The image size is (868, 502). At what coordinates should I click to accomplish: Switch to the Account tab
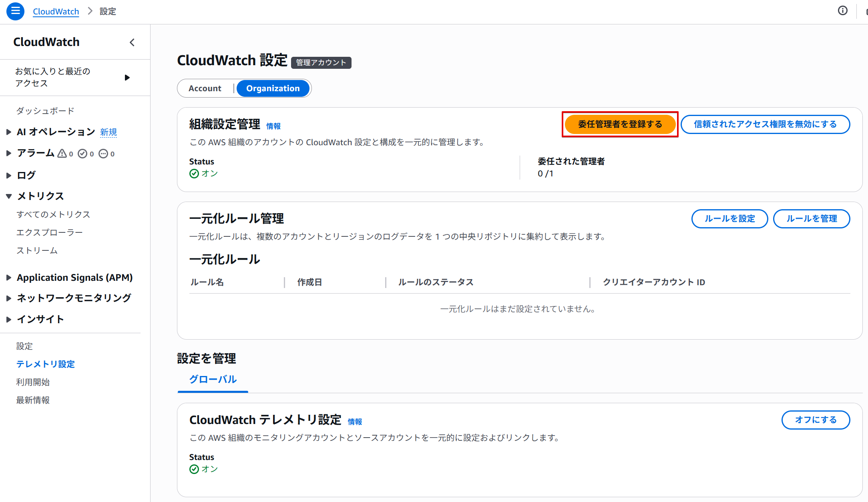pos(205,88)
